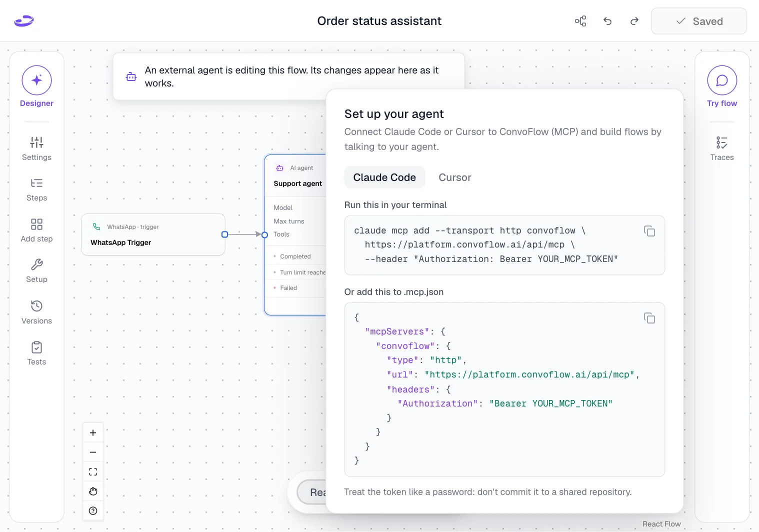Switch to the Cursor tab
This screenshot has height=532, width=759.
[455, 177]
